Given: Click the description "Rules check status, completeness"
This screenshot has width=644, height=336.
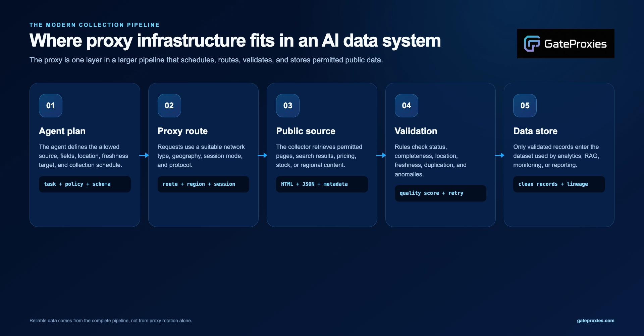Looking at the screenshot, I should tap(431, 161).
